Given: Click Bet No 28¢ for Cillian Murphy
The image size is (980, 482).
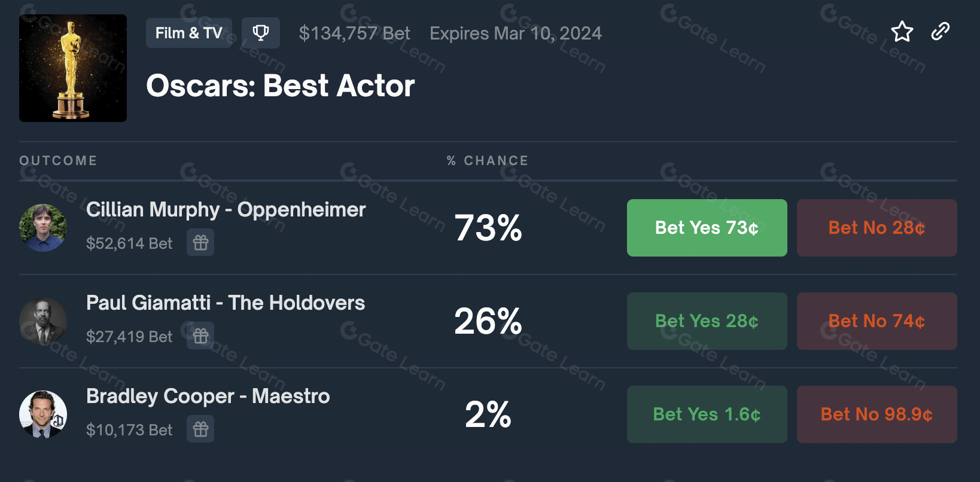Looking at the screenshot, I should pyautogui.click(x=876, y=228).
